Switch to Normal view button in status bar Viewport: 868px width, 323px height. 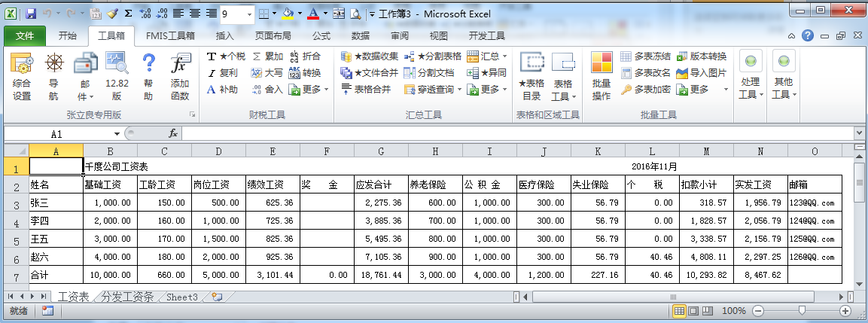coord(680,311)
